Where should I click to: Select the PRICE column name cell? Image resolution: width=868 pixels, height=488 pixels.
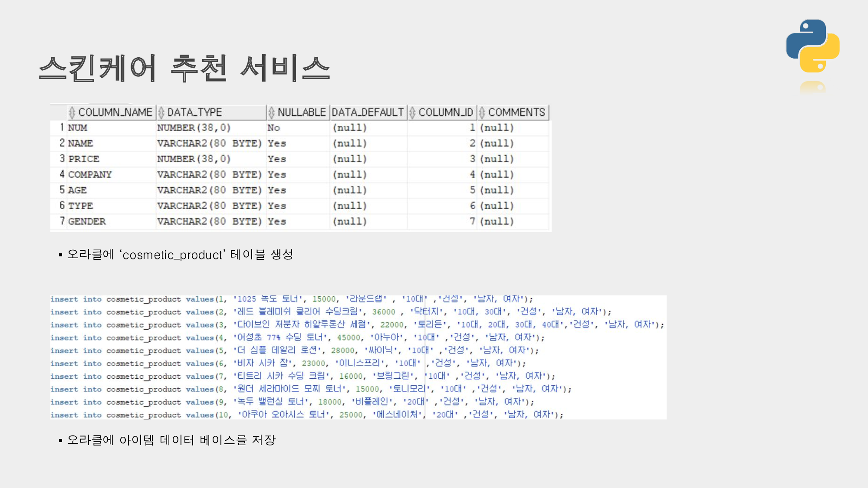coord(84,159)
